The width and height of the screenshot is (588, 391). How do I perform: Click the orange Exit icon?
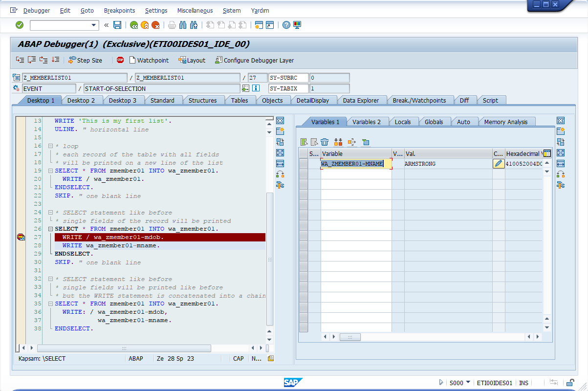(x=145, y=25)
